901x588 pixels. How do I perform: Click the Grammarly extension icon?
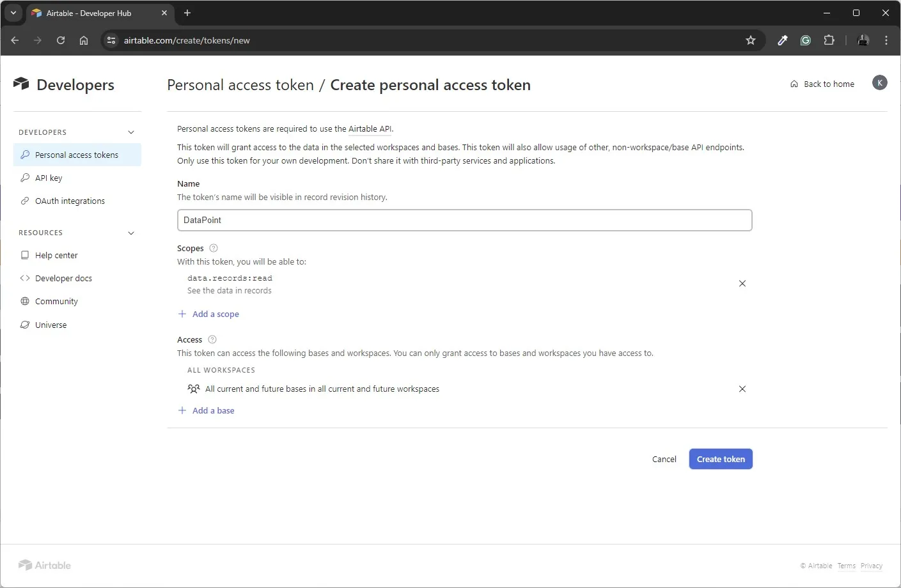pyautogui.click(x=806, y=40)
